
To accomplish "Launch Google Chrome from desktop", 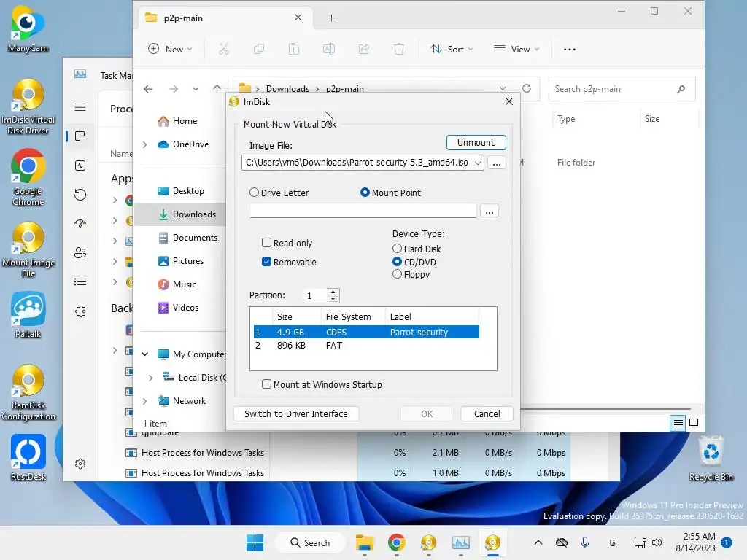I will click(28, 178).
